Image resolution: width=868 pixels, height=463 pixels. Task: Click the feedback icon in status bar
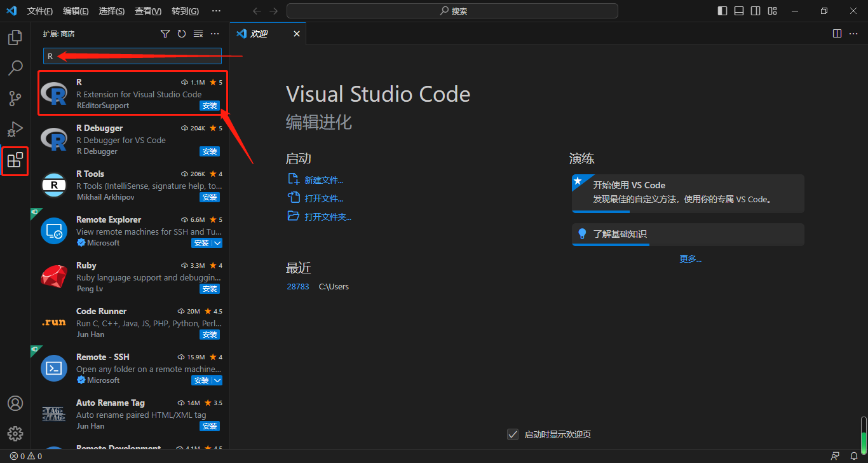[x=835, y=456]
